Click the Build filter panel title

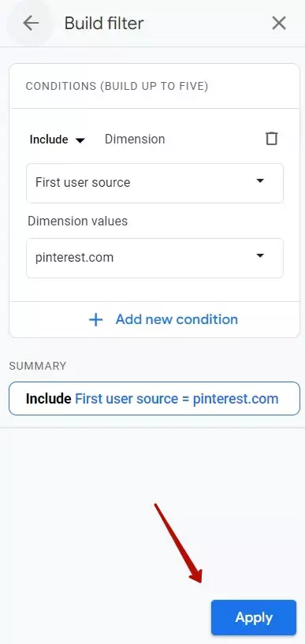(x=104, y=24)
